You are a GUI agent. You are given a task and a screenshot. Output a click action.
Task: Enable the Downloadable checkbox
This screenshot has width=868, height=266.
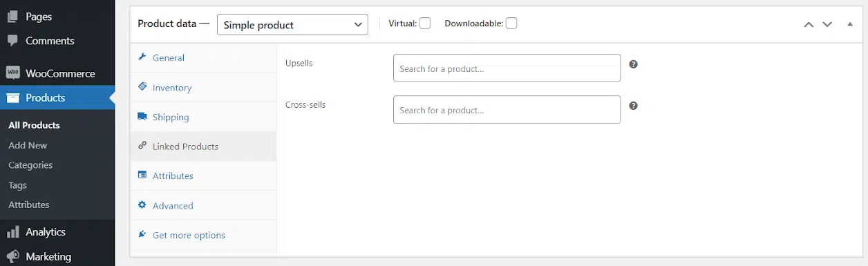click(x=511, y=23)
